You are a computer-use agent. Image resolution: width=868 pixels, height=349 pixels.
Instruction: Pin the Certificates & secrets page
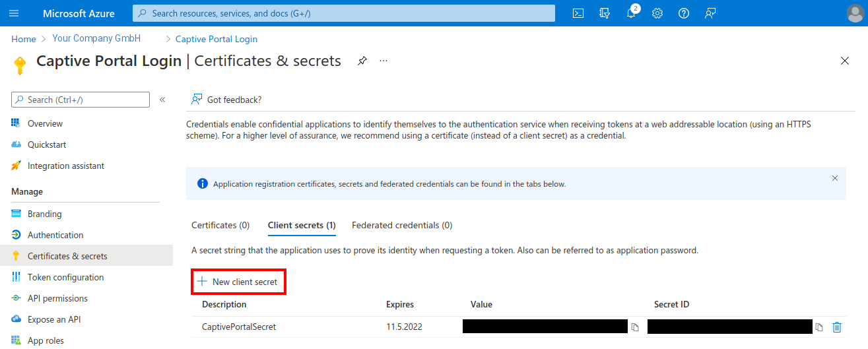click(x=362, y=61)
